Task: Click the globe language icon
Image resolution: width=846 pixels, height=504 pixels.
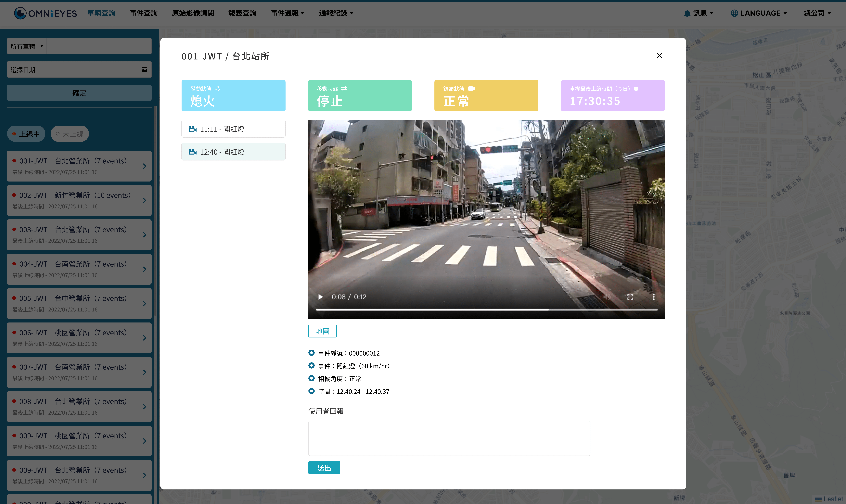Action: (x=734, y=13)
